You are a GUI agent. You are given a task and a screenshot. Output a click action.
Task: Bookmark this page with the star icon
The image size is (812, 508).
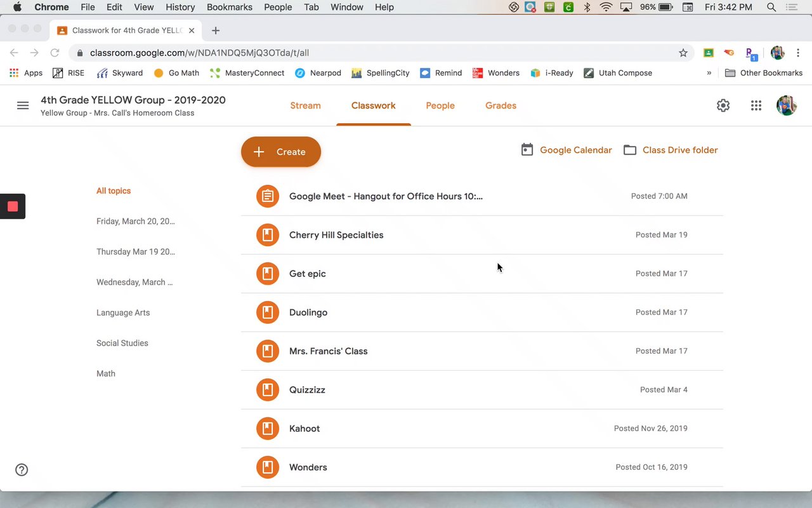pos(683,53)
